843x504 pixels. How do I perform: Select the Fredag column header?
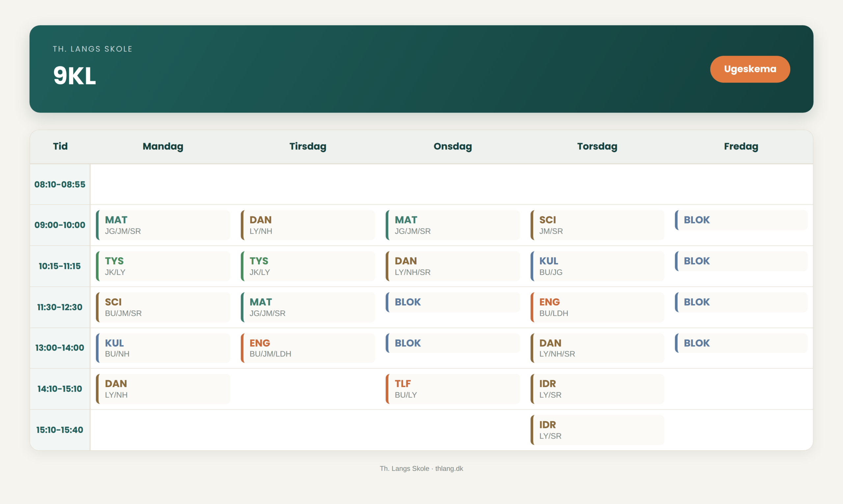click(741, 146)
